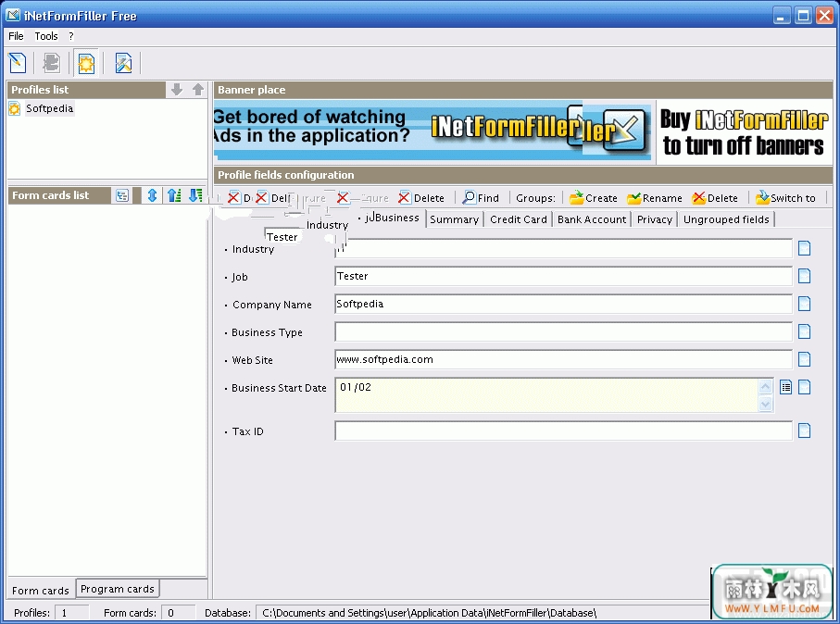Image resolution: width=840 pixels, height=624 pixels.
Task: Click the 'Groups:' label in the toolbar
Action: tap(535, 198)
